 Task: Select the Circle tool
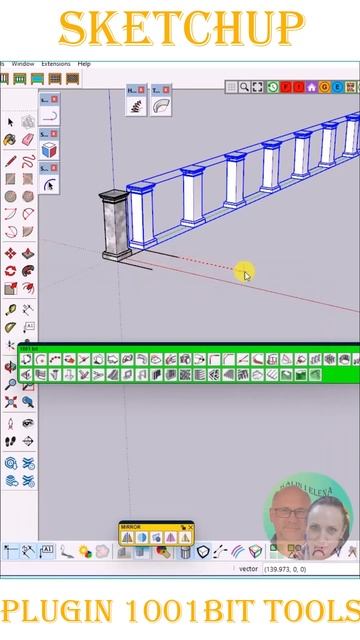10,196
